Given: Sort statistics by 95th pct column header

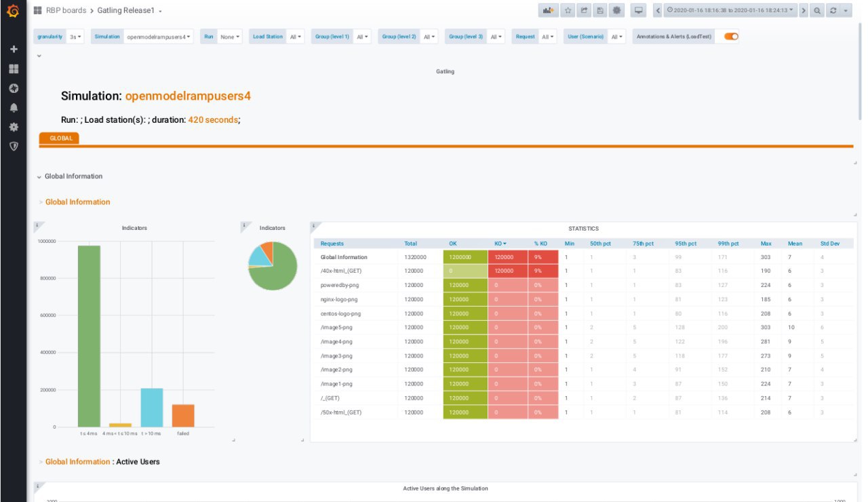Looking at the screenshot, I should pos(686,243).
